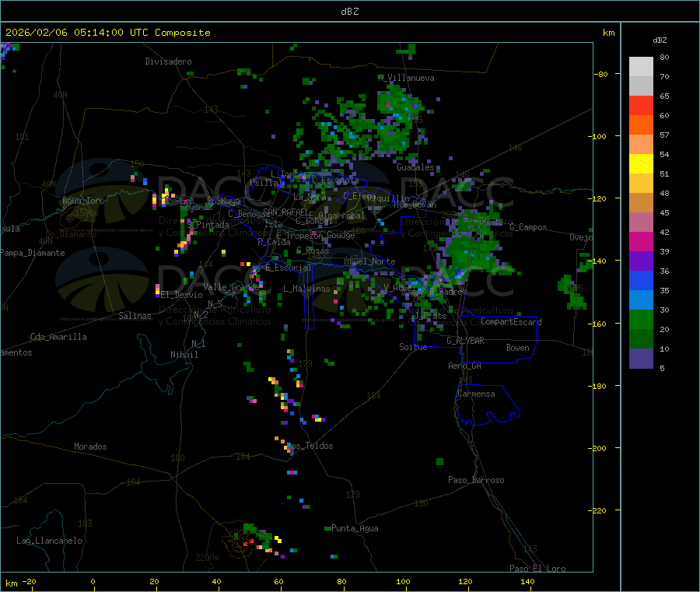Select the light gray 70-80 dBZ legend swatch
The height and width of the screenshot is (592, 700).
(641, 67)
